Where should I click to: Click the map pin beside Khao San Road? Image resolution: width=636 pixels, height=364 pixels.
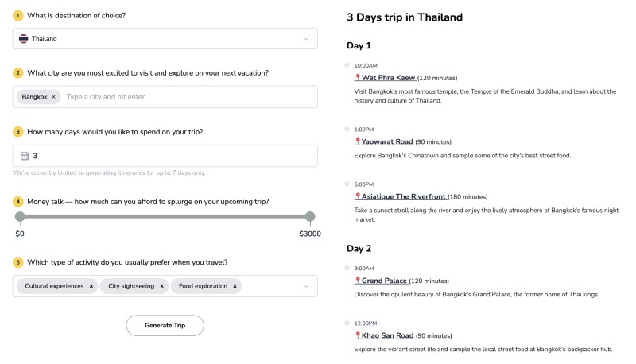358,335
